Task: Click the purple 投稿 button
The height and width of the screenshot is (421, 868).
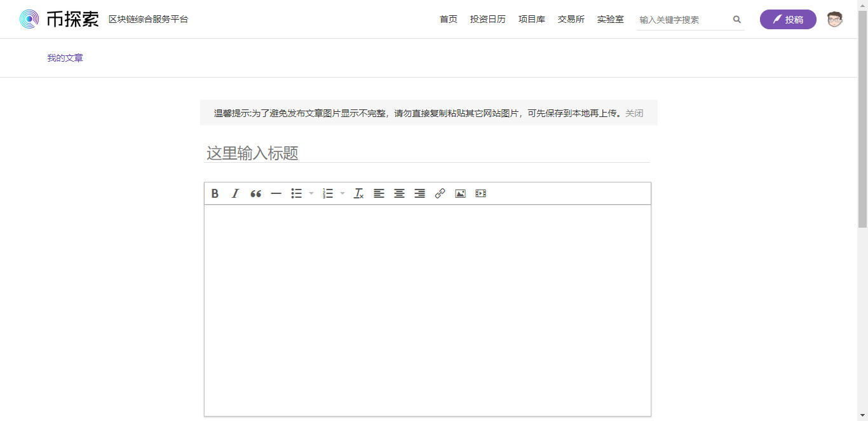Action: click(x=788, y=19)
